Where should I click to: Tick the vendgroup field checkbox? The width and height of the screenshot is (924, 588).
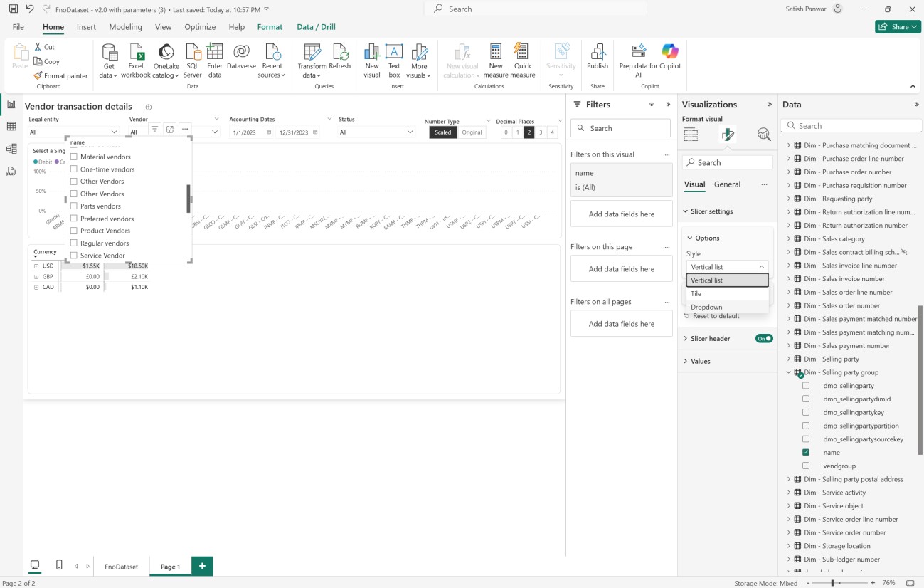(x=806, y=466)
